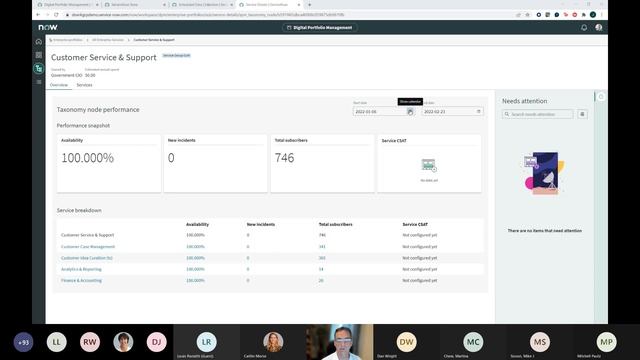Open the browser new tab plus button

[309, 4]
